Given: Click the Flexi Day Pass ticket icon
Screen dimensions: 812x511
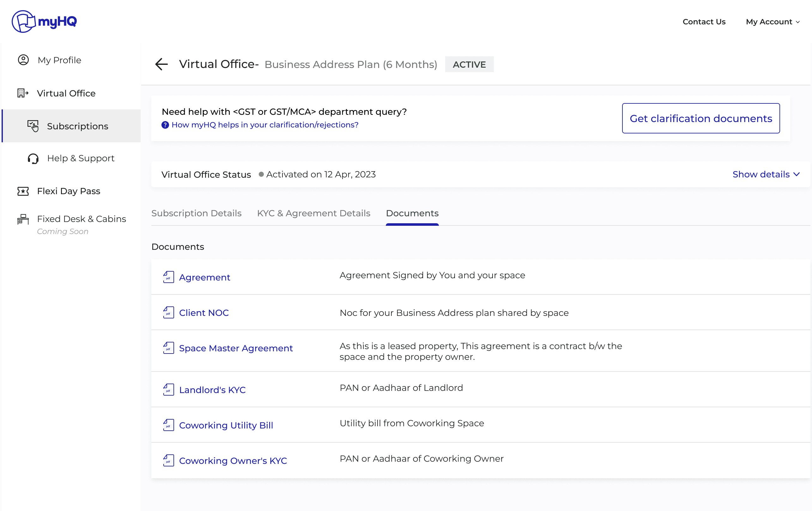Looking at the screenshot, I should coord(23,191).
